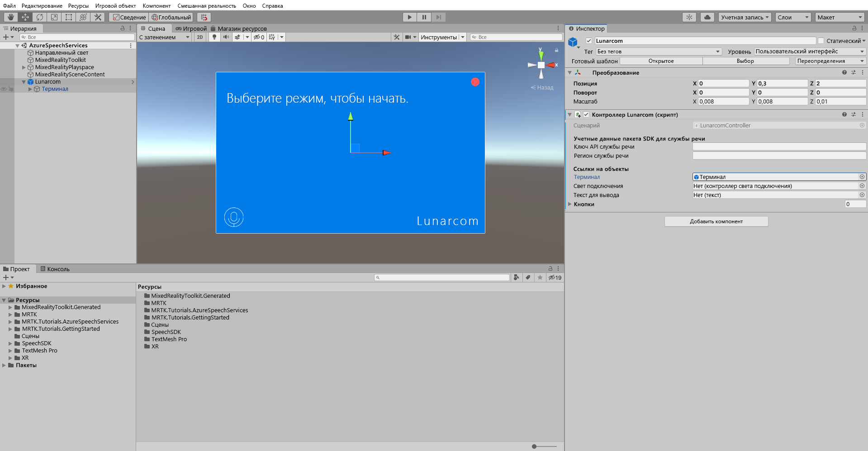
Task: Disable the Контроллер Lunarcom script checkbox
Action: (587, 114)
